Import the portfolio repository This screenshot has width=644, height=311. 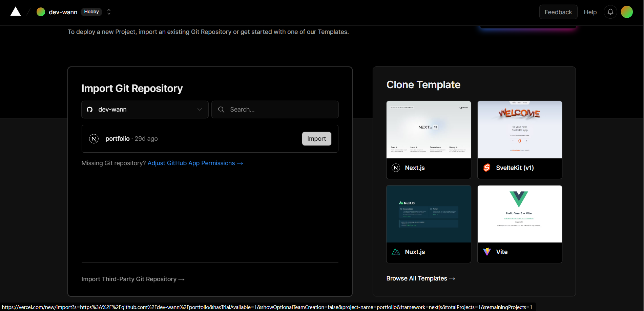click(316, 139)
